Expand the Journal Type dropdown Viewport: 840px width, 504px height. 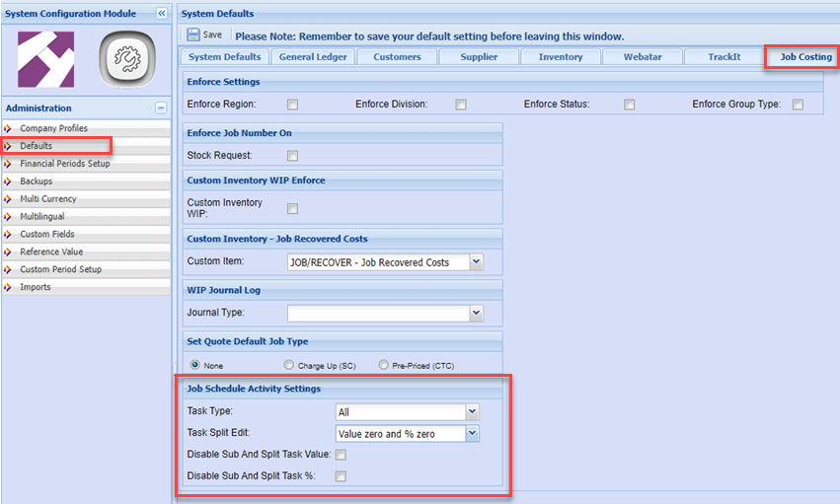[x=476, y=314]
